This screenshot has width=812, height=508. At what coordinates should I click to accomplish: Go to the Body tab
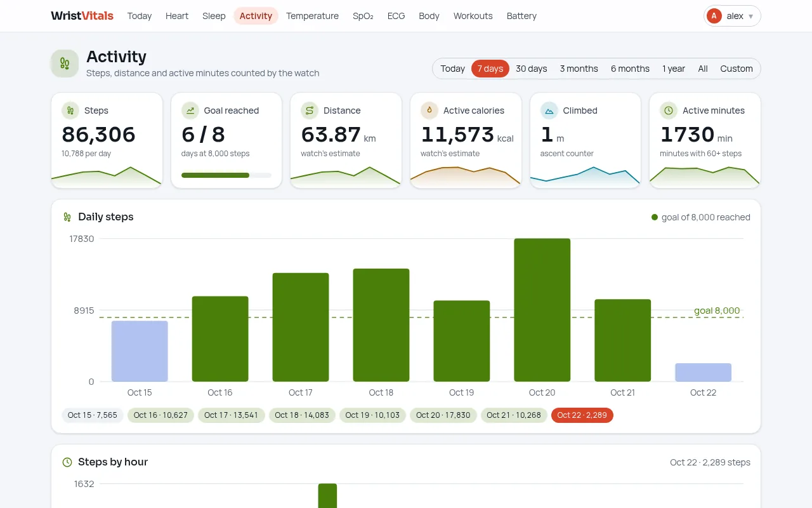click(x=429, y=16)
